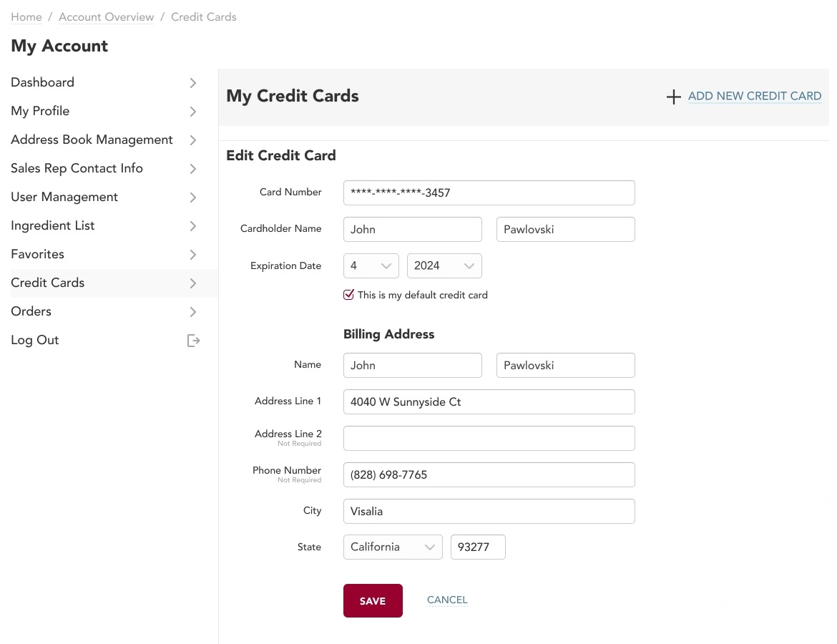
Task: Click the chevron beside Ingredient List
Action: (x=193, y=226)
